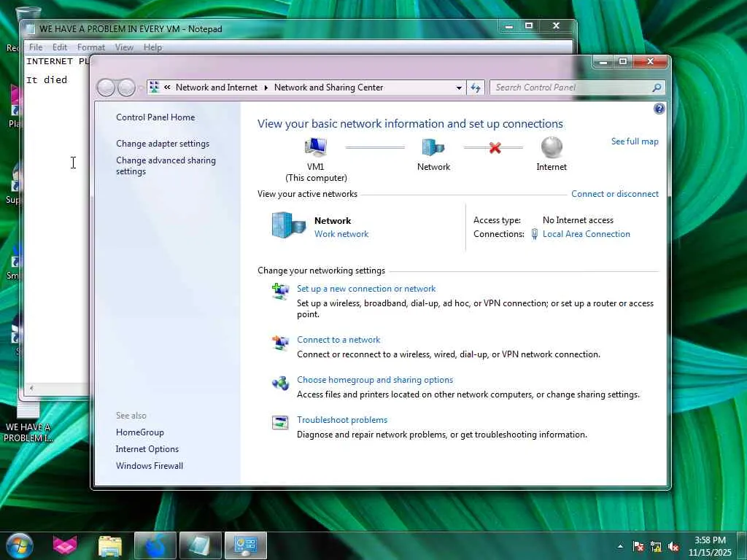This screenshot has width=747, height=560.
Task: Open the help question mark icon
Action: pos(659,109)
